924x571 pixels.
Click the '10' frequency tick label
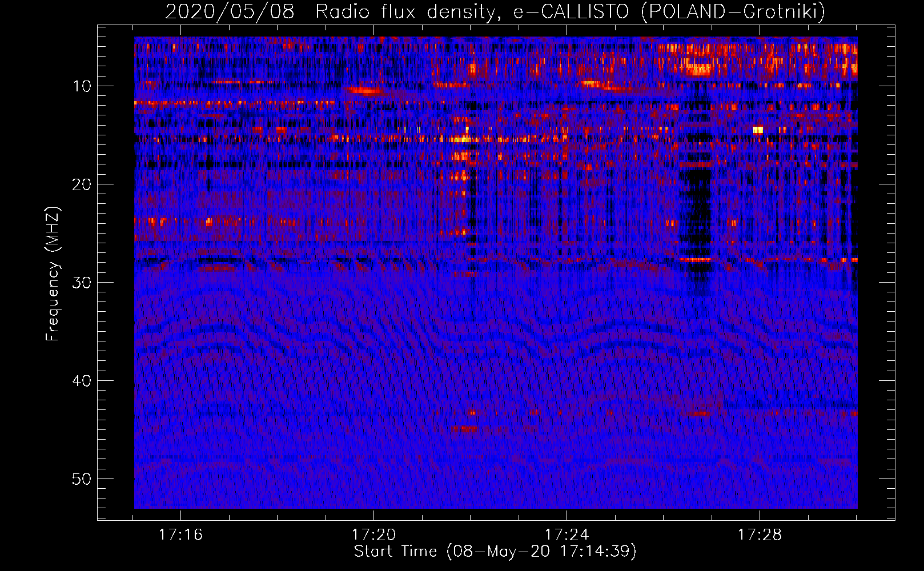coord(82,86)
